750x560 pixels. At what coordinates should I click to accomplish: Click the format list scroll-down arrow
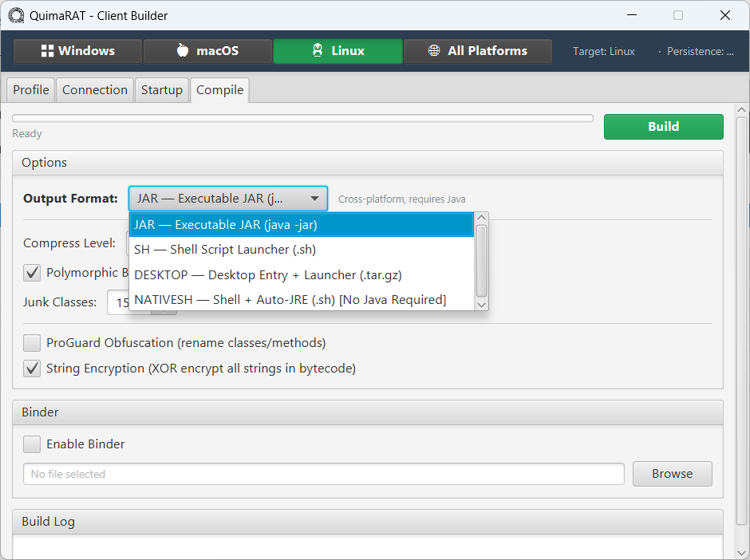click(x=481, y=304)
